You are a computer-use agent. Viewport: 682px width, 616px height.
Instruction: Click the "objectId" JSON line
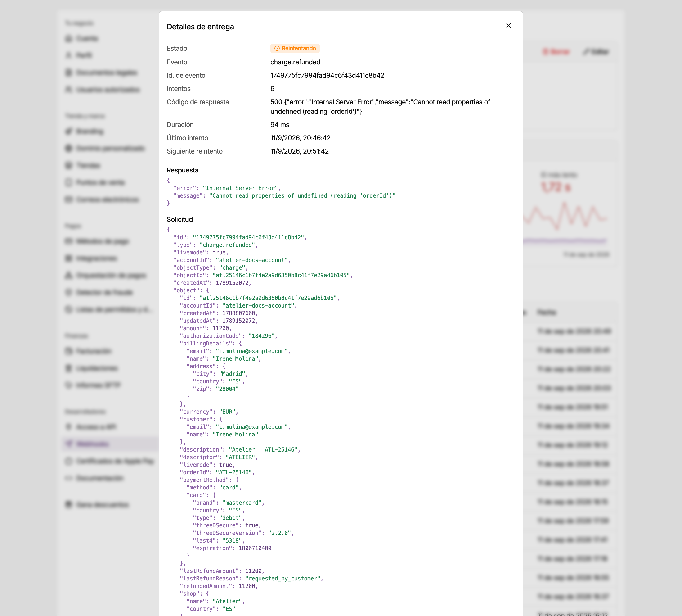tap(263, 275)
